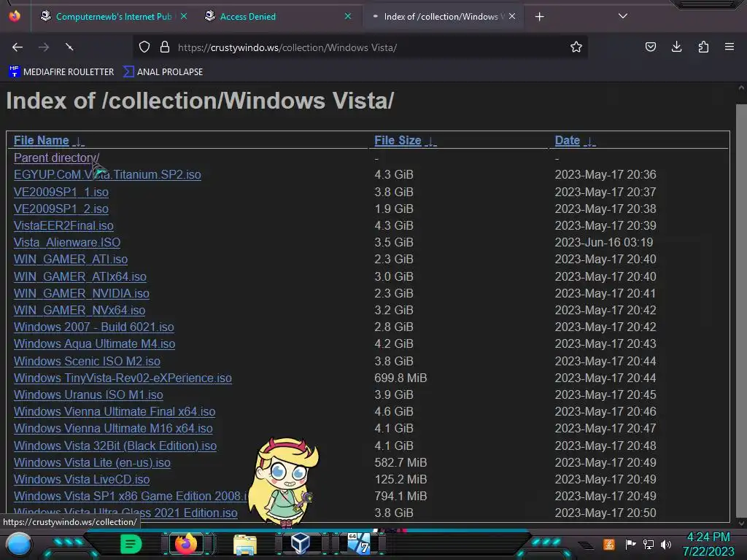The width and height of the screenshot is (747, 560).
Task: Open Windows TinyVista-Rev02-eXPerience.iso
Action: pos(123,378)
